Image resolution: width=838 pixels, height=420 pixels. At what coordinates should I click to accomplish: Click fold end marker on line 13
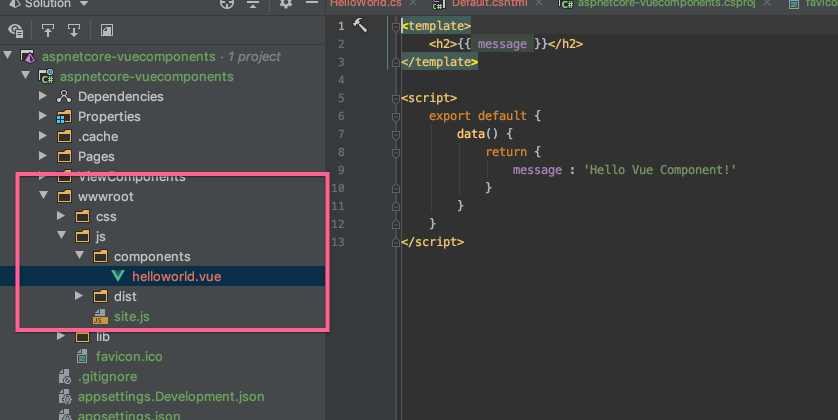click(395, 242)
